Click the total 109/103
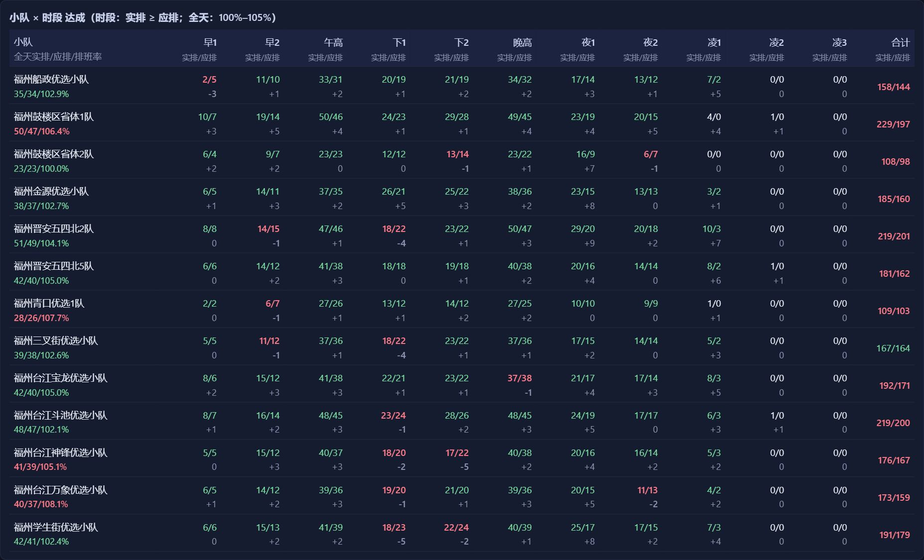 tap(894, 311)
